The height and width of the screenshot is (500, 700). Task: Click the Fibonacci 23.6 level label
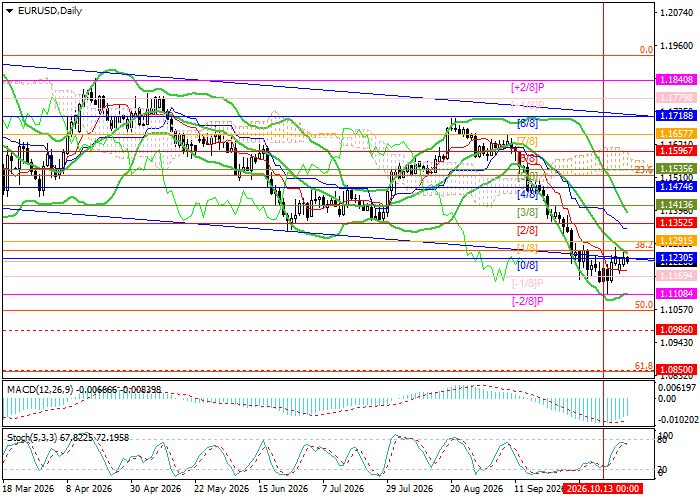click(644, 169)
